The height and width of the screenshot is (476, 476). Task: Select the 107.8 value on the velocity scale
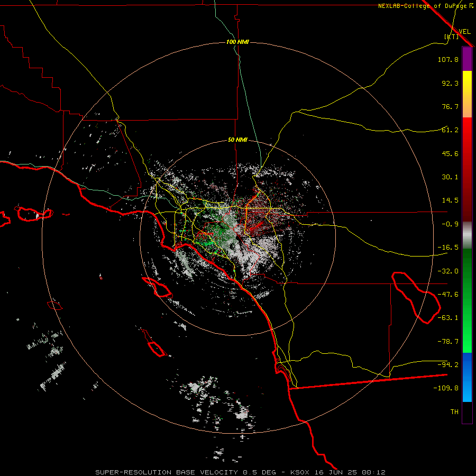tap(448, 59)
